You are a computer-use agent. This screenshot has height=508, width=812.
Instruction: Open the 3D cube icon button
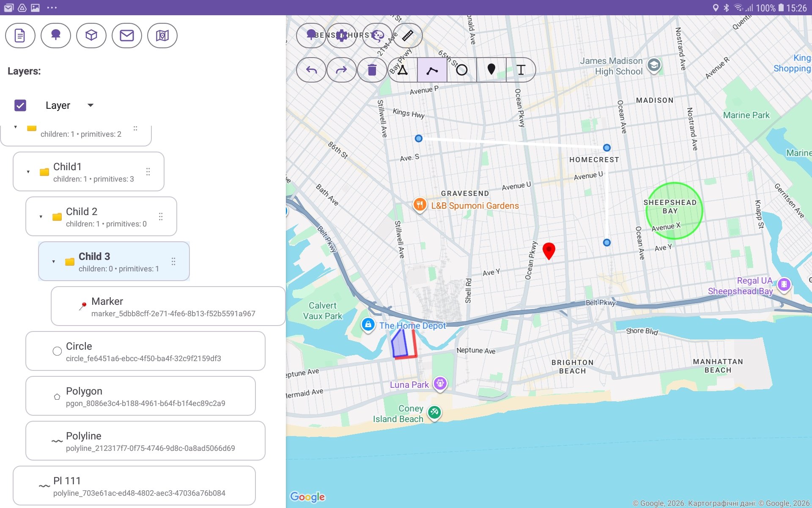[91, 36]
